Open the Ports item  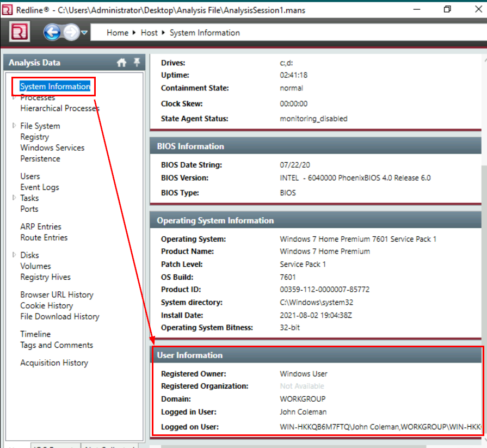coord(29,209)
